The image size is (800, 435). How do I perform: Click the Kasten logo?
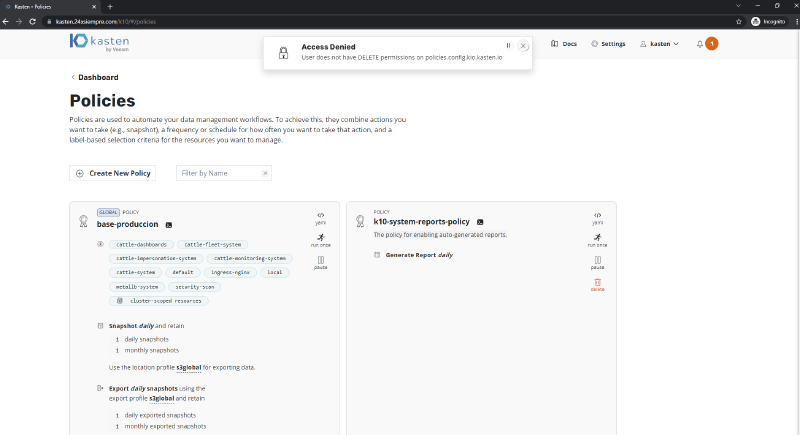pos(99,42)
